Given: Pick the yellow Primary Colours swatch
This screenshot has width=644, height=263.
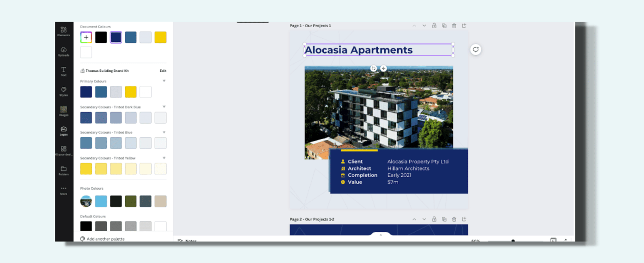Looking at the screenshot, I should point(131,92).
